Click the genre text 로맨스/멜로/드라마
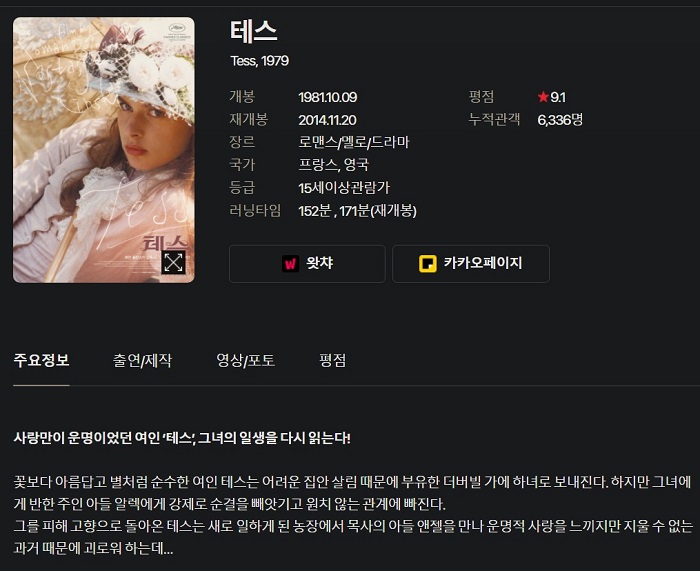The image size is (700, 571). tap(354, 142)
